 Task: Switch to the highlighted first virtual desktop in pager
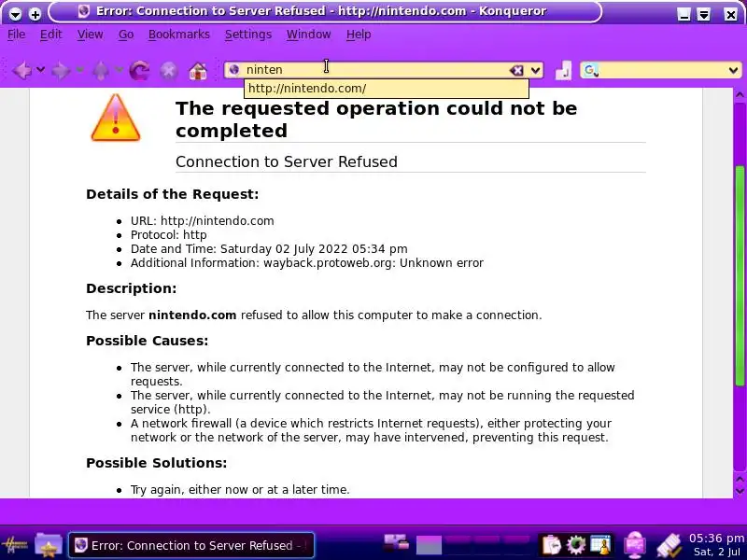[x=429, y=545]
